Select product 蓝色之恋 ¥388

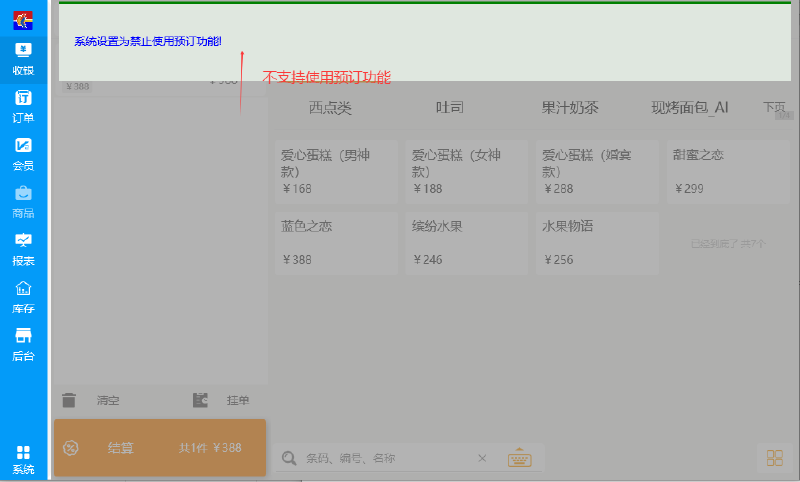336,243
